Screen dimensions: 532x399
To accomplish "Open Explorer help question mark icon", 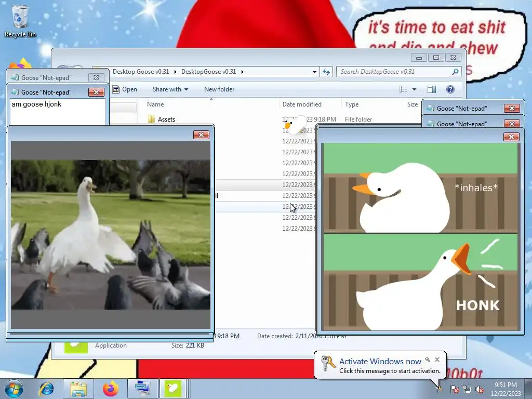I will coord(450,89).
